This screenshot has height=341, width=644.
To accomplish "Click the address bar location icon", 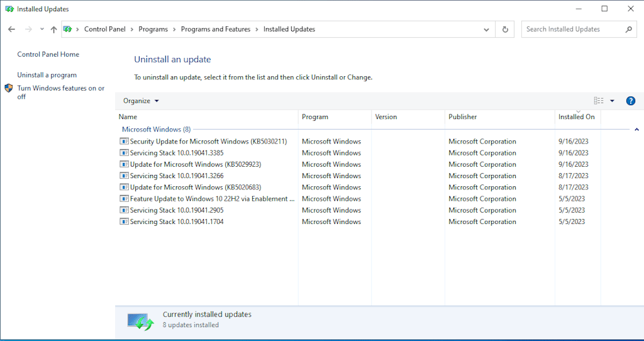I will pos(68,29).
